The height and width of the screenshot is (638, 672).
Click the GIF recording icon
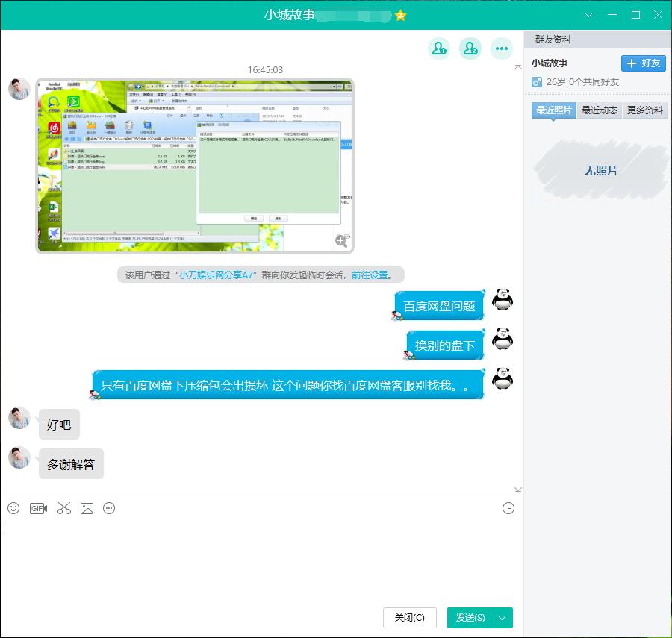38,508
